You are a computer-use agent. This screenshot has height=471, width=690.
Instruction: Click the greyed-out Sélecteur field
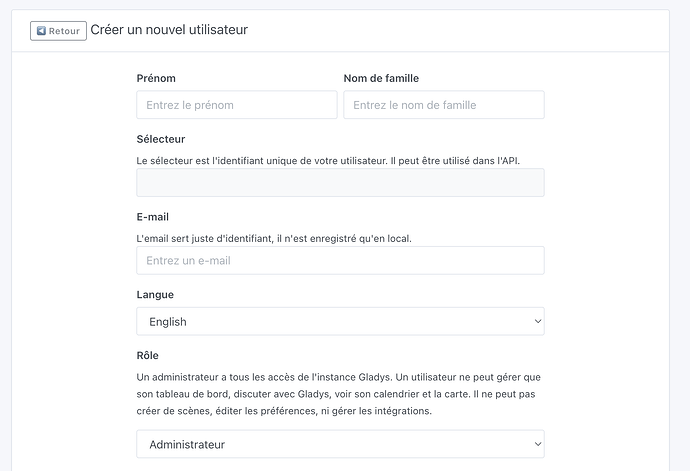click(x=340, y=183)
